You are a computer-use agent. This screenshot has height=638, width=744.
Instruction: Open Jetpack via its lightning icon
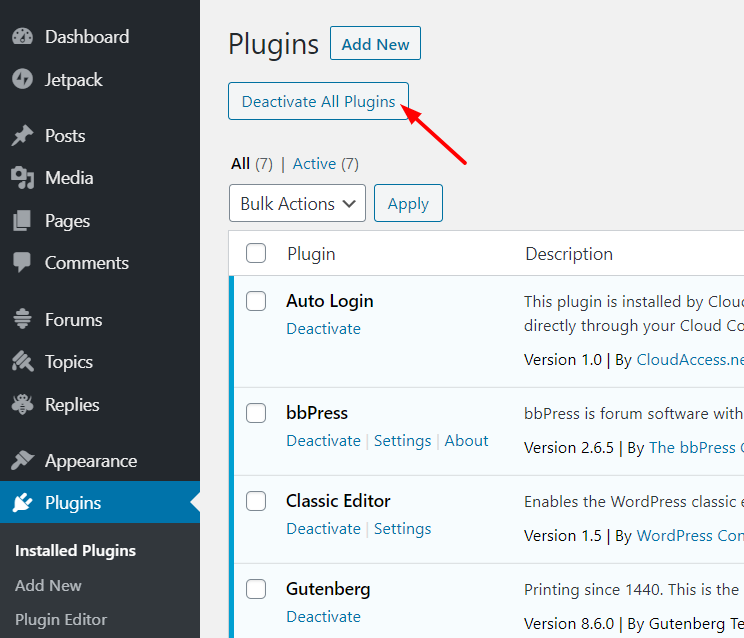click(22, 80)
